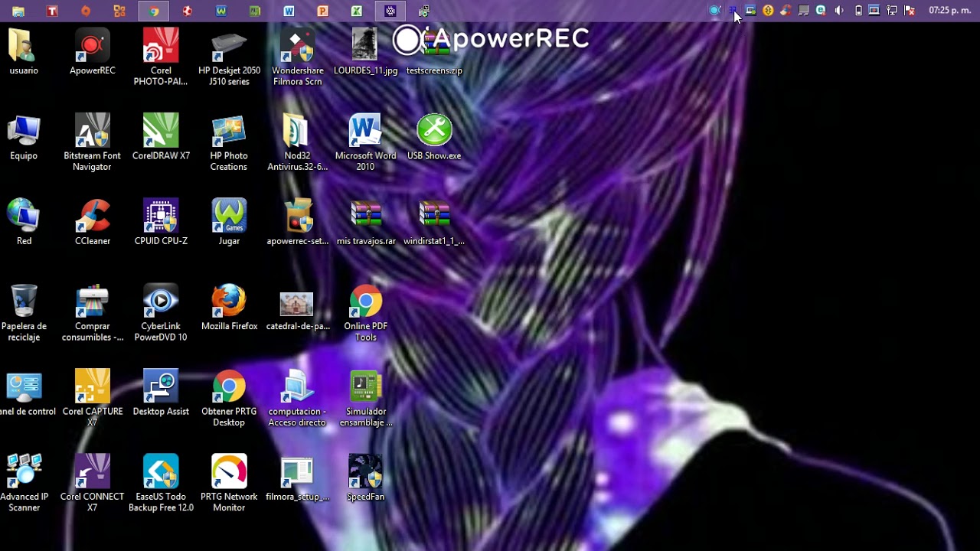Click the volume speaker tray icon
980x551 pixels.
coord(839,11)
